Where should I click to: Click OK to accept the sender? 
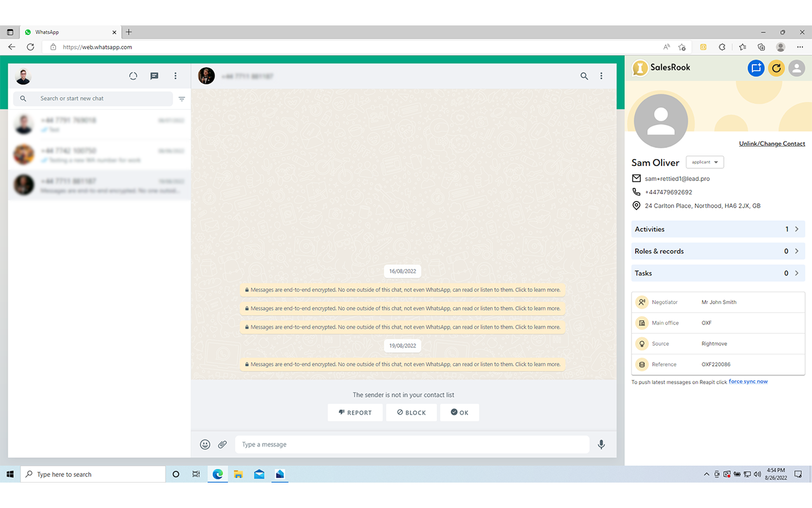[x=460, y=413]
